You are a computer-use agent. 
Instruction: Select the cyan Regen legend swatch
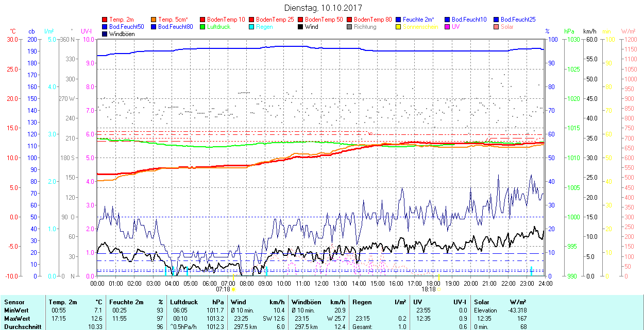coord(252,27)
